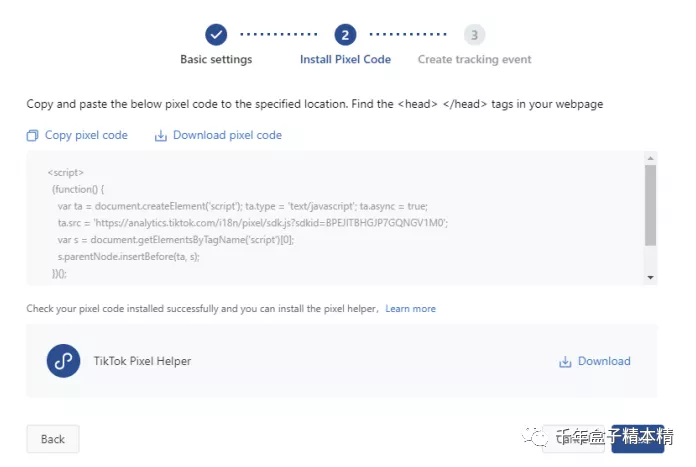Click the code box scrollbar up arrow
The image size is (696, 467).
coord(650,158)
